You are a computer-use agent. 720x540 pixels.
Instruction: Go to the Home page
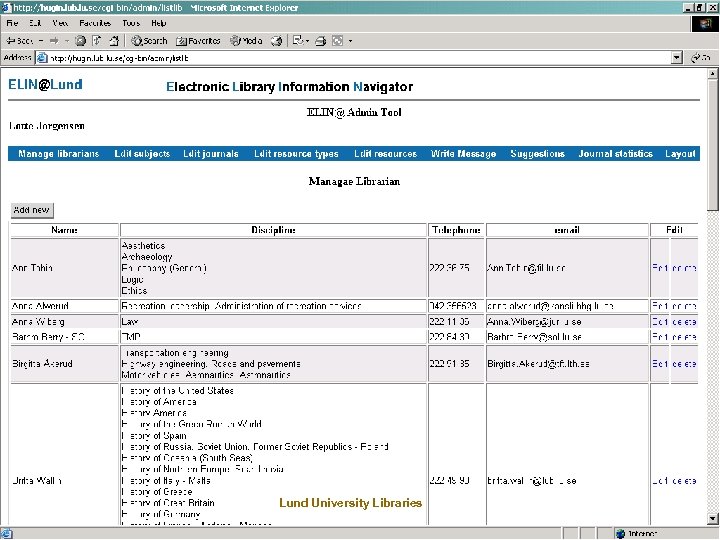click(114, 41)
